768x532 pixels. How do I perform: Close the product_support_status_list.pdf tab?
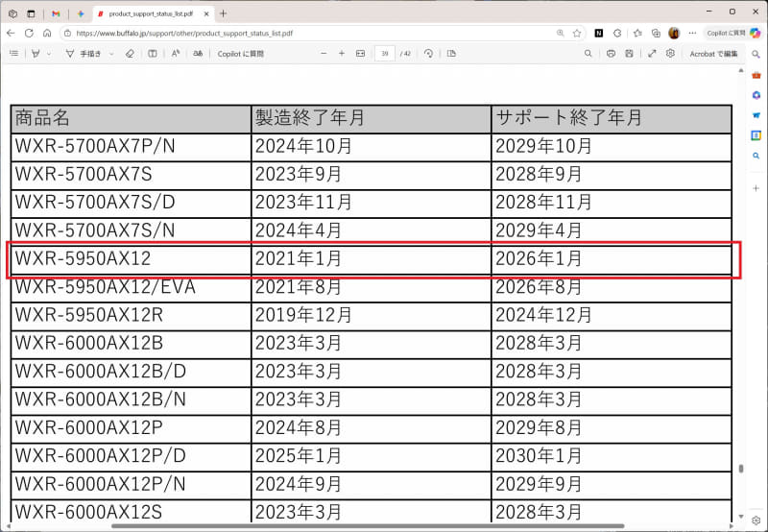click(206, 13)
